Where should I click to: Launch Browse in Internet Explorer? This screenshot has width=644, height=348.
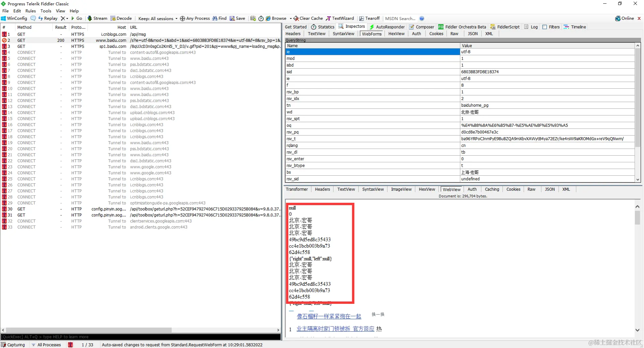276,18
